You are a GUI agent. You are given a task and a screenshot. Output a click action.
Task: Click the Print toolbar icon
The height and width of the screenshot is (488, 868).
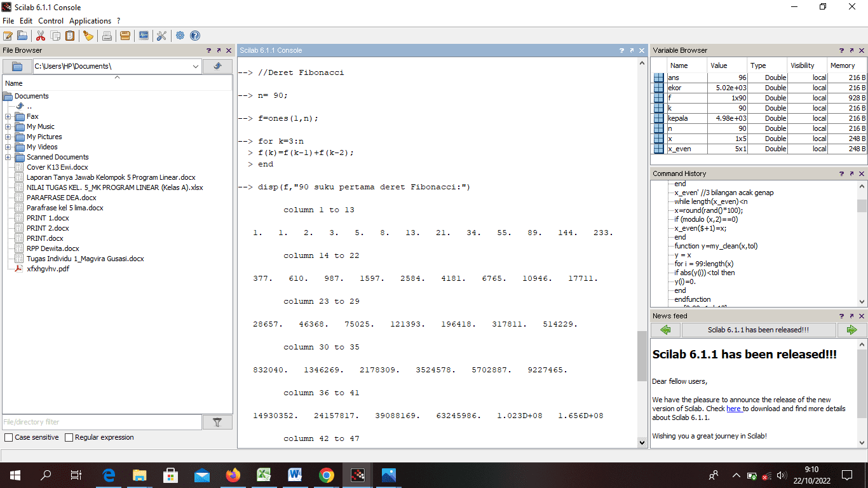pyautogui.click(x=107, y=36)
